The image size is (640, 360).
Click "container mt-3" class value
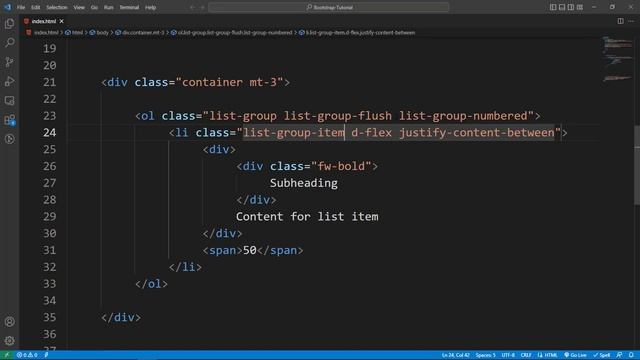point(229,82)
